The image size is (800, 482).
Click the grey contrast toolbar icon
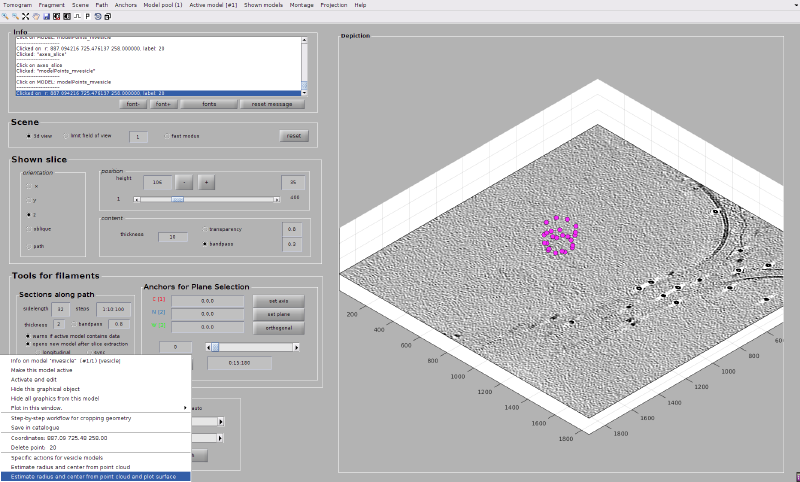(67, 16)
